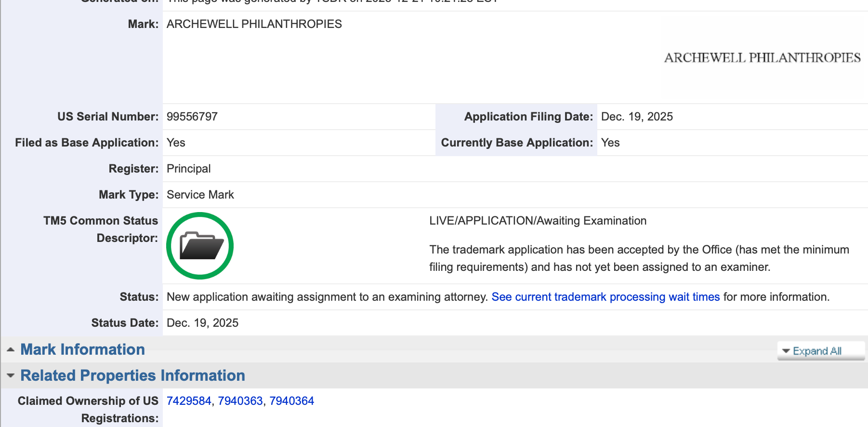Open registration number 7940363
This screenshot has height=427, width=868.
(240, 401)
